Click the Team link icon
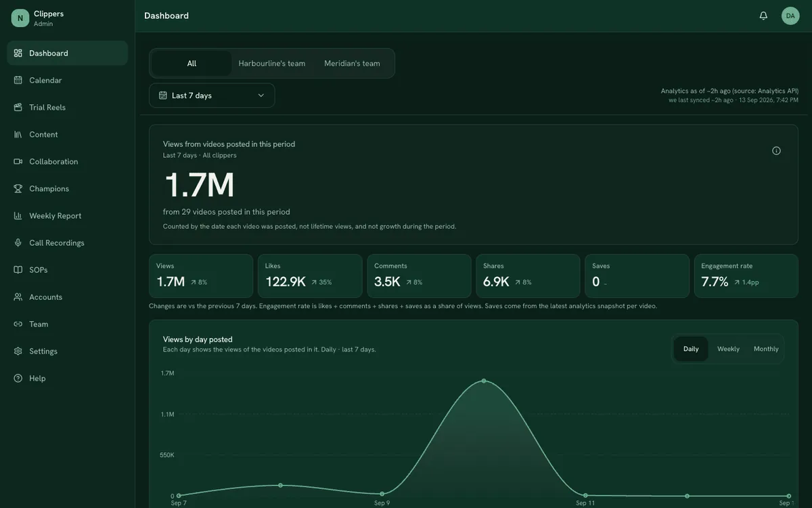Screen dimensions: 812x508 [18, 324]
